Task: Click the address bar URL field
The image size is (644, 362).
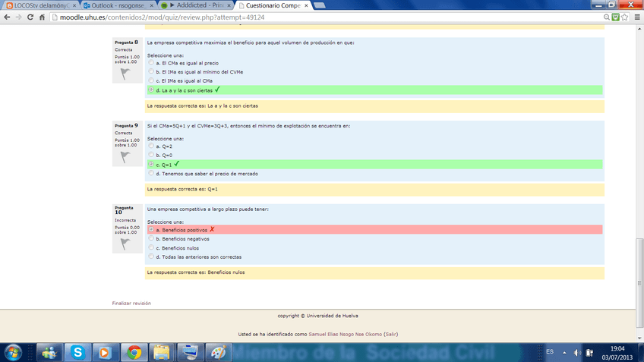Action: (x=304, y=17)
